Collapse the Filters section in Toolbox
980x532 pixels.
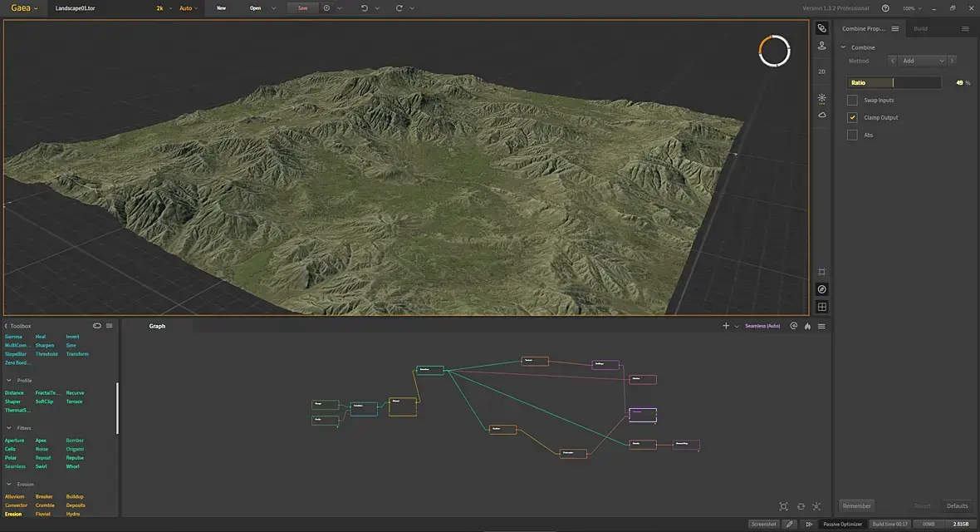[9, 428]
